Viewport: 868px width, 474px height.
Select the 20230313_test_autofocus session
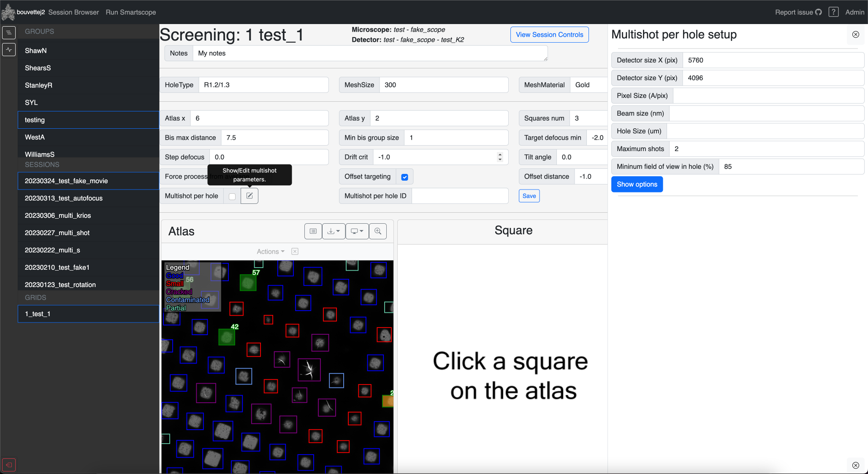[x=64, y=198]
